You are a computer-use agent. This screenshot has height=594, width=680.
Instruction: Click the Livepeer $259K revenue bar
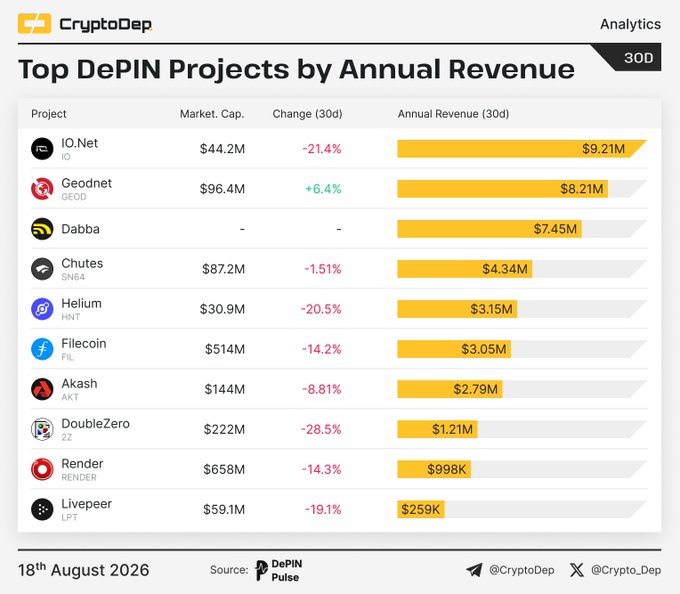tap(421, 509)
